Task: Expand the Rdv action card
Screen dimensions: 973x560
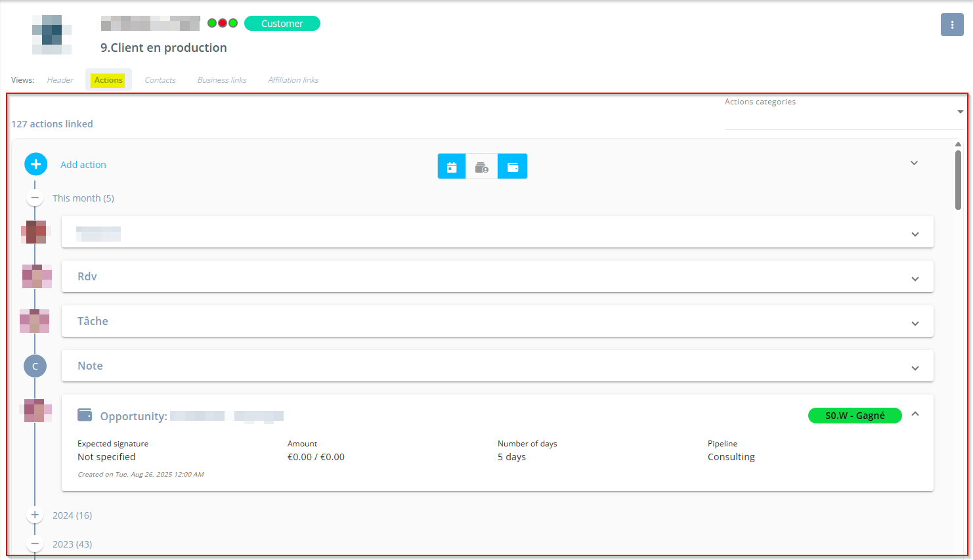Action: pos(915,279)
